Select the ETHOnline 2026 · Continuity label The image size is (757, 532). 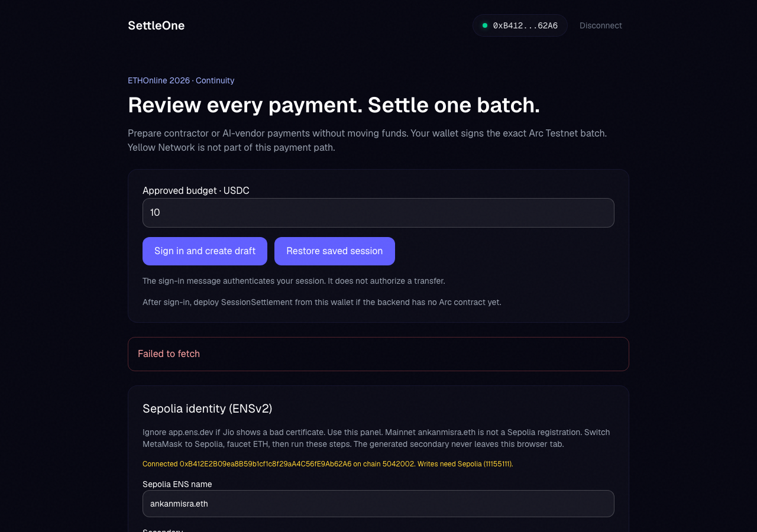tap(181, 80)
